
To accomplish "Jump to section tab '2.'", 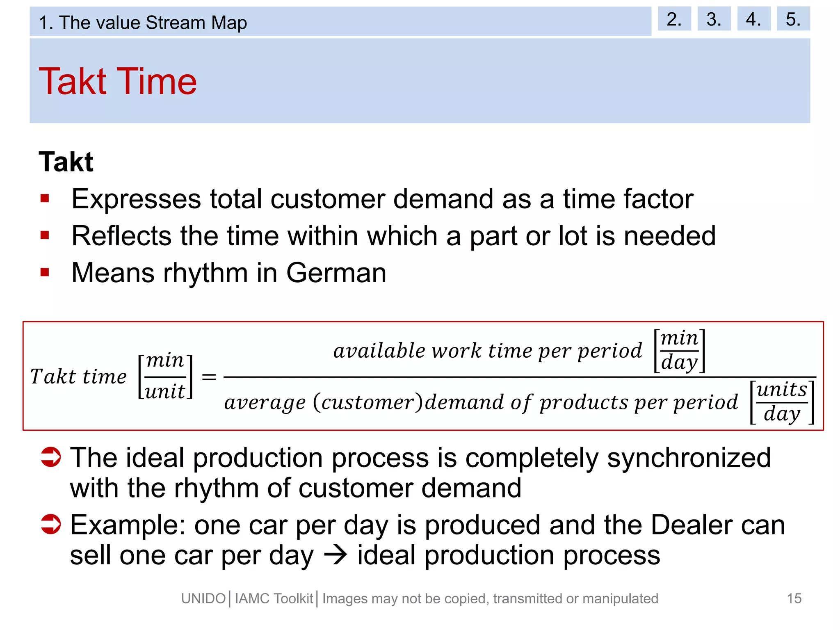I will pyautogui.click(x=674, y=19).
